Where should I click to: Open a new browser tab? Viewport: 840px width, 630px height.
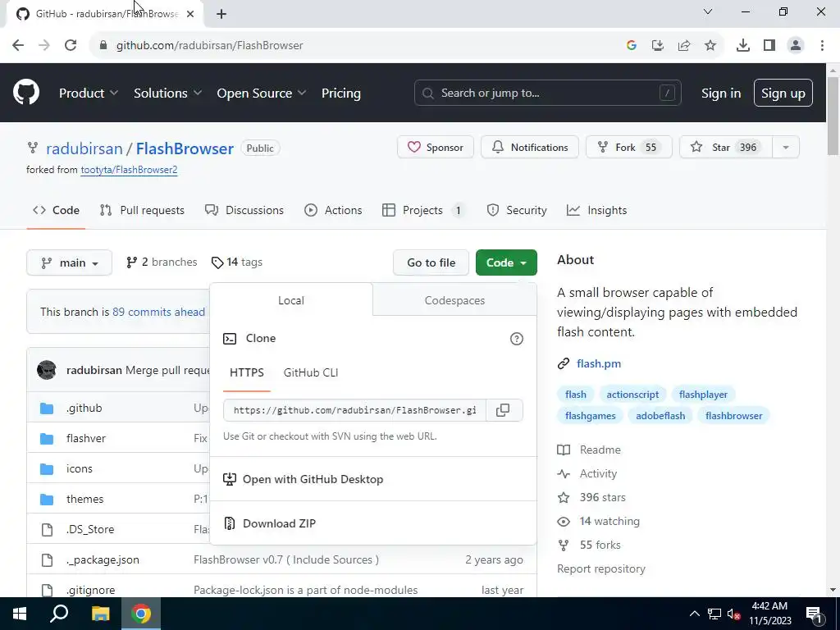[x=221, y=14]
